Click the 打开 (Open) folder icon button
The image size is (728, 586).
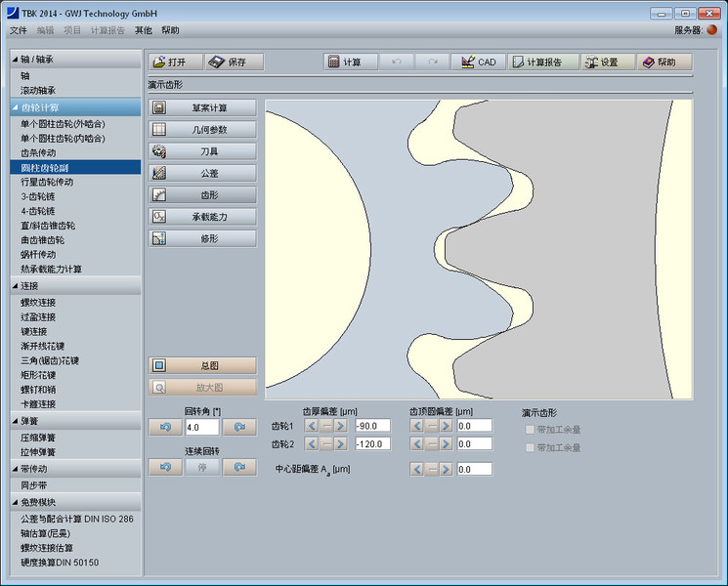(176, 62)
